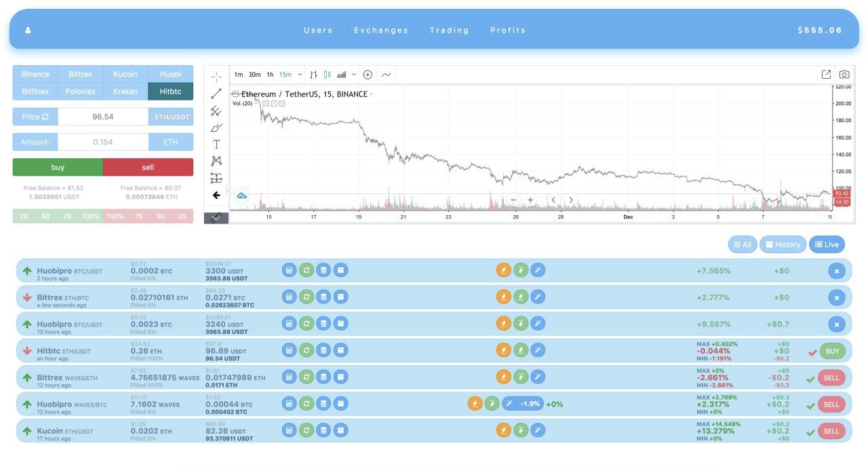Click the user profile icon in header
Viewport: 868px width, 469px height.
tap(28, 31)
